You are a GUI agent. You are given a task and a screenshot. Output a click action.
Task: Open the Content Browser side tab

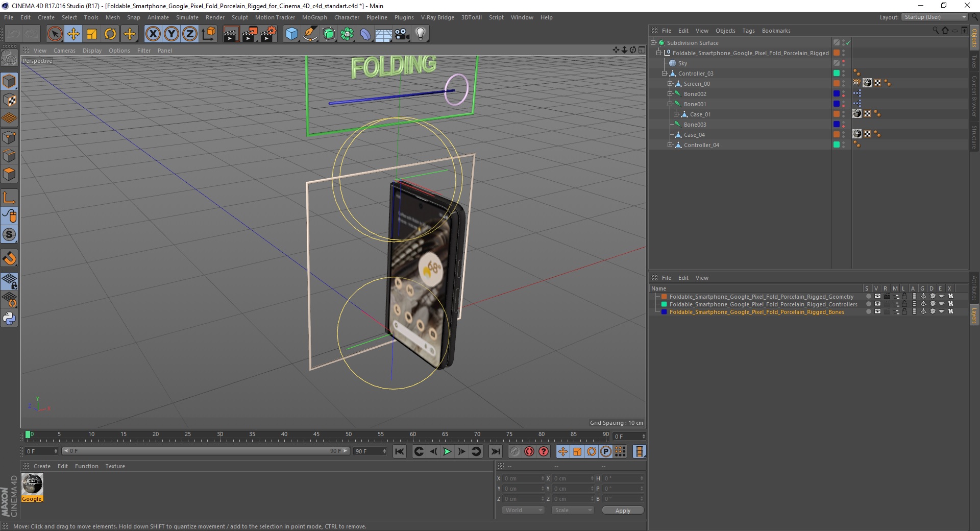pyautogui.click(x=974, y=96)
